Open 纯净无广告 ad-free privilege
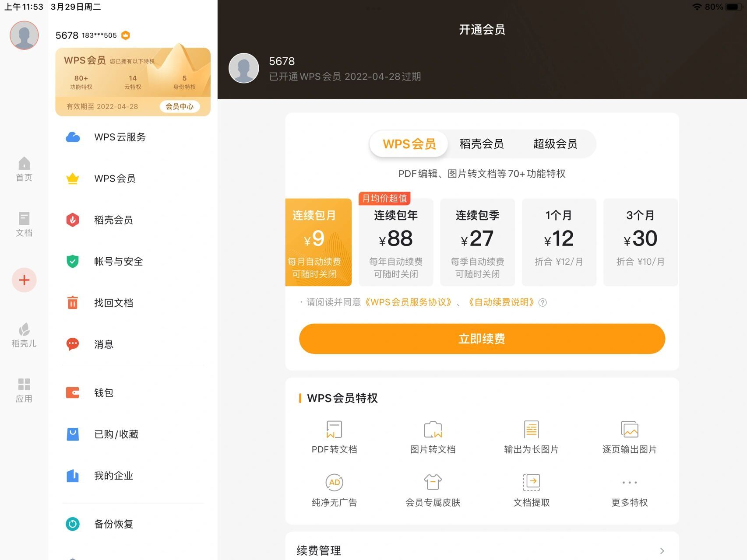Screen dimensions: 747x560 point(334,489)
